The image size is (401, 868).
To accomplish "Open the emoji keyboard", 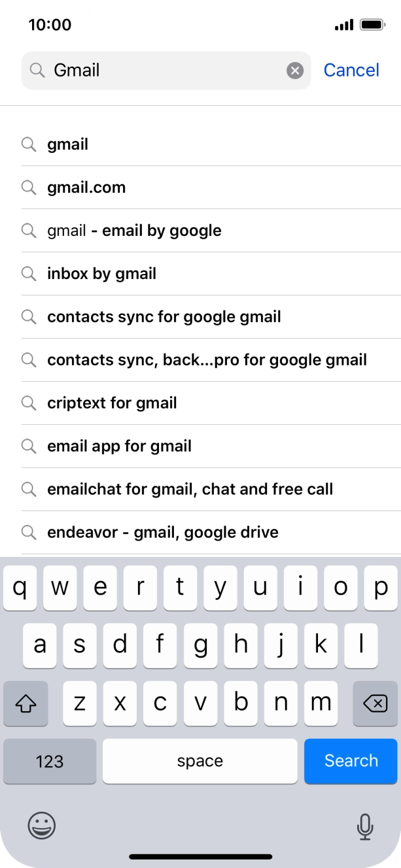I will (x=41, y=826).
